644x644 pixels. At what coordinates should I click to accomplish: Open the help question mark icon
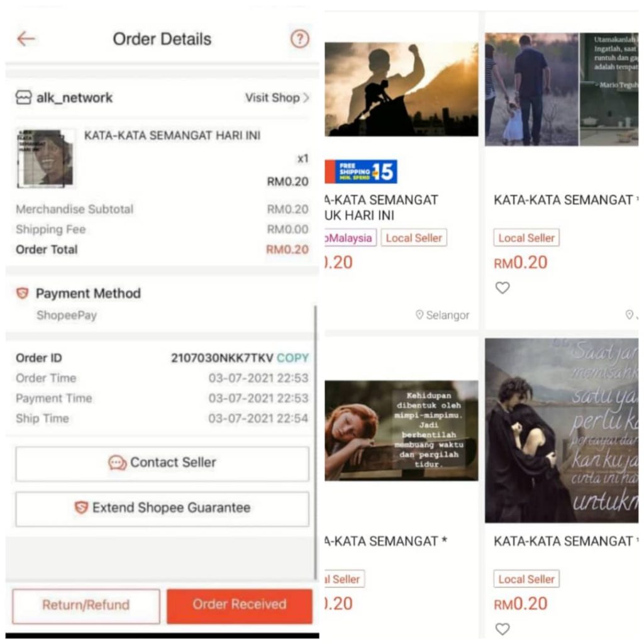coord(300,39)
